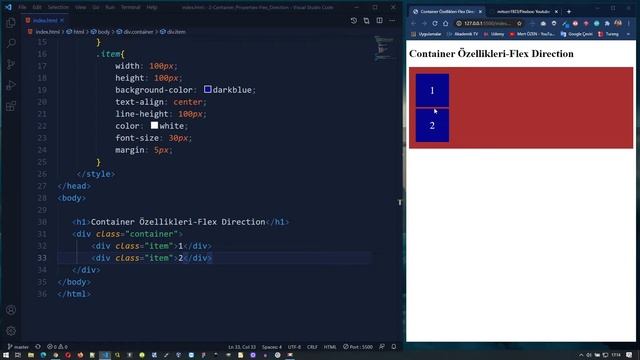640x360 pixels.
Task: Open the Search view in activity bar
Action: 11,43
